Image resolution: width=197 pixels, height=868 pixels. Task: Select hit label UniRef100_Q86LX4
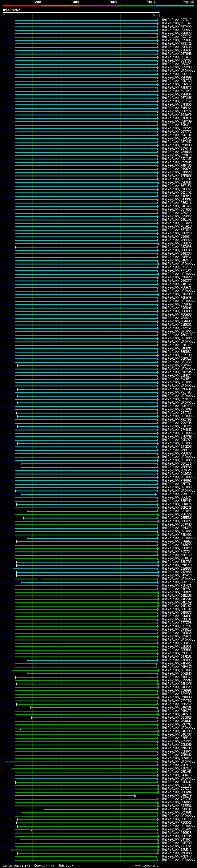click(176, 497)
